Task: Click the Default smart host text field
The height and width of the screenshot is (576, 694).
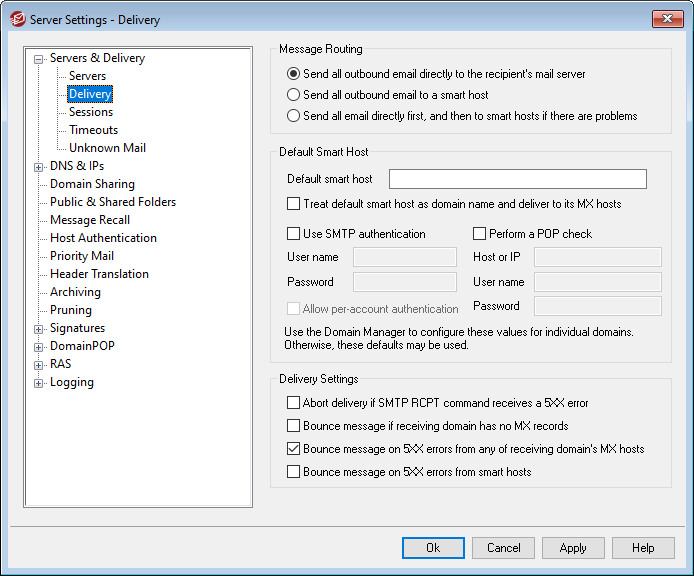Action: 517,180
